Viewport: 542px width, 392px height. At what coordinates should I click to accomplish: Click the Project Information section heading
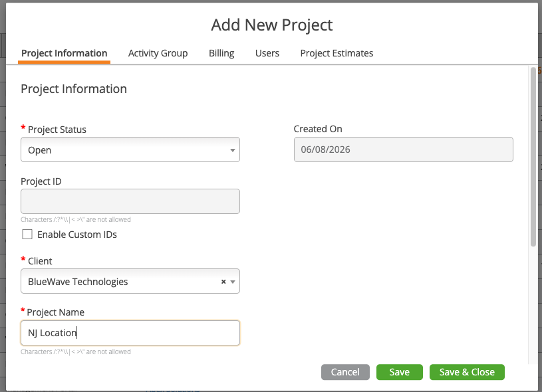click(74, 89)
